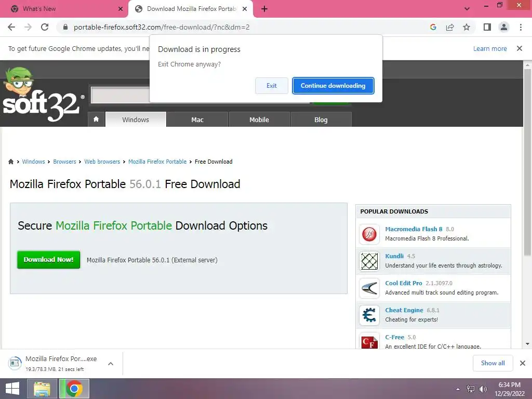Open the Cool Edit Pro link
532x399 pixels.
point(403,283)
